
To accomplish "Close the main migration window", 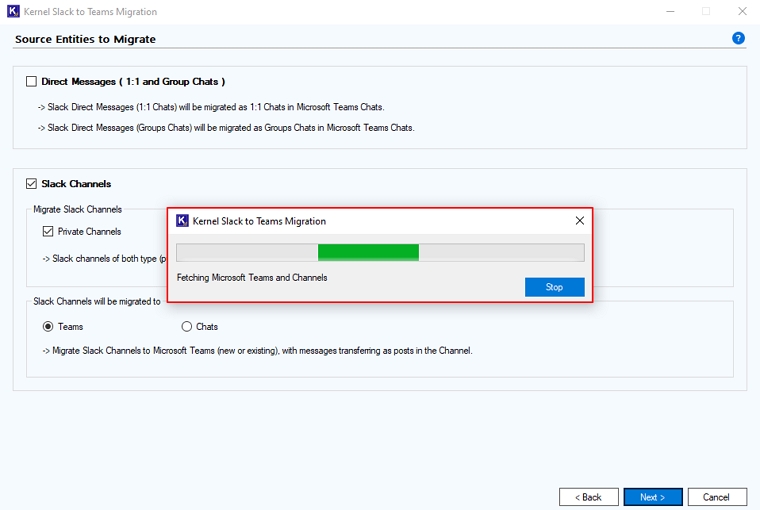I will [742, 11].
